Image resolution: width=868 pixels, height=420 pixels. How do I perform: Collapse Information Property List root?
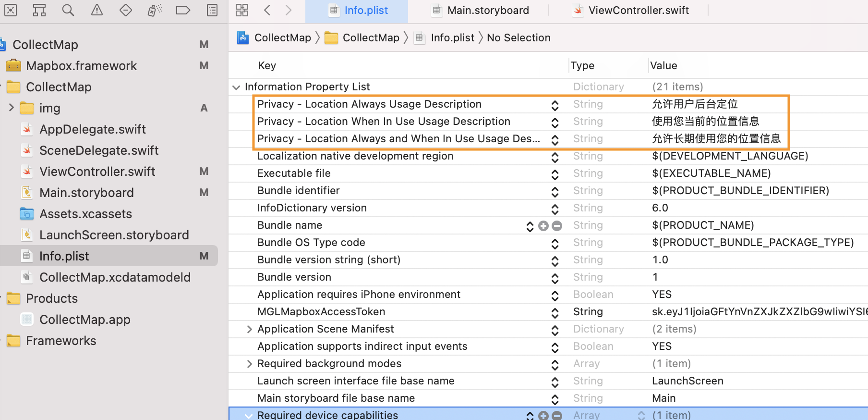(x=236, y=87)
